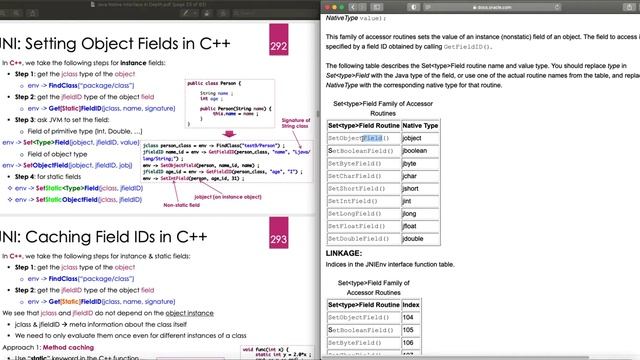The image size is (640, 360).
Task: Reload the Oracle docs page
Action: tap(557, 7)
